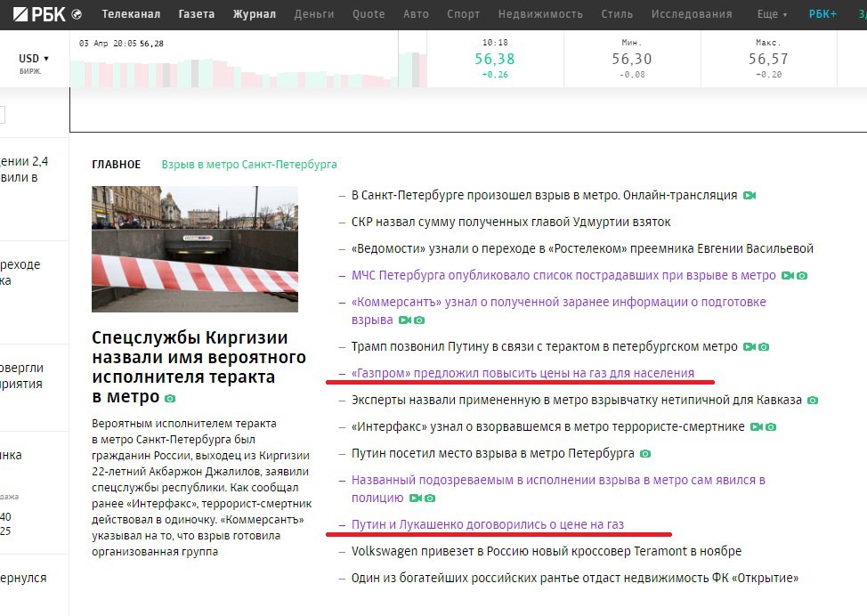Viewport: 867px width, 616px height.
Task: Open the РБК+ link in header
Action: click(822, 14)
